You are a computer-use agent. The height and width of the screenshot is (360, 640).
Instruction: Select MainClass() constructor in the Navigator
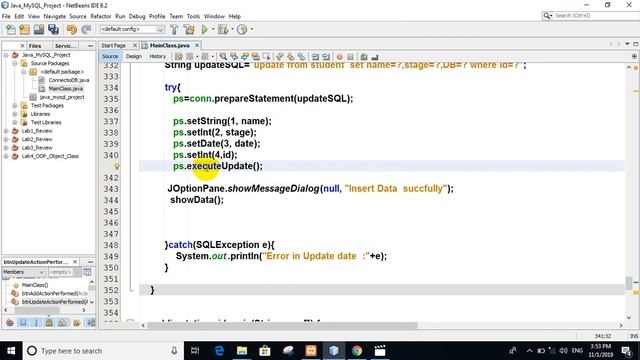point(35,285)
